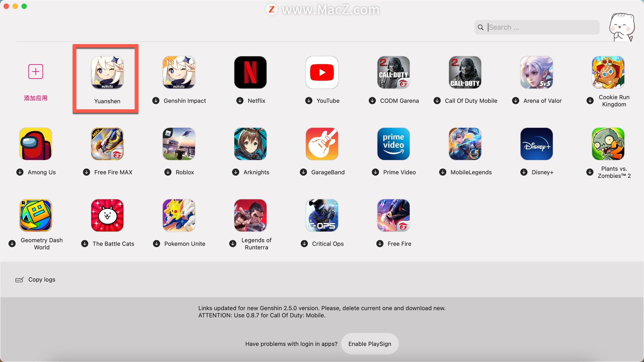Click the pink plus add-app icon
This screenshot has height=362, width=644.
[x=36, y=71]
